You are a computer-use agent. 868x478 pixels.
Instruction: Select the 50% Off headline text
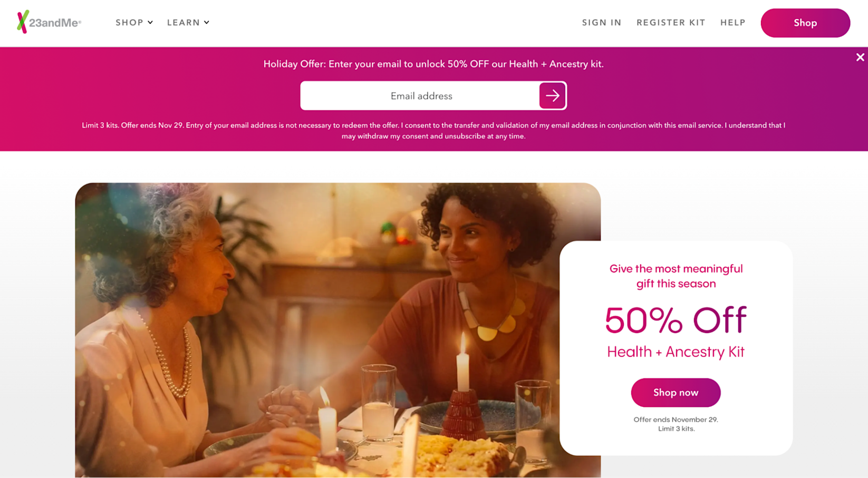pos(676,320)
